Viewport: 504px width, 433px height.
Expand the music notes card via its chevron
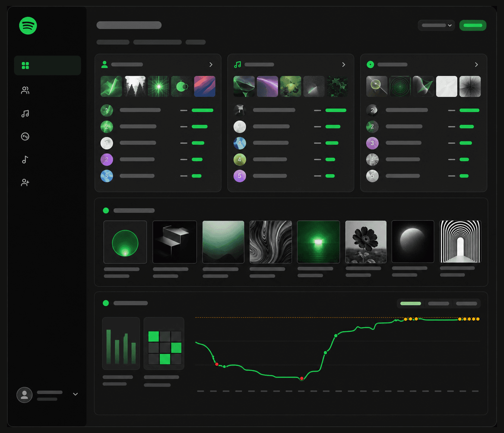click(x=343, y=64)
